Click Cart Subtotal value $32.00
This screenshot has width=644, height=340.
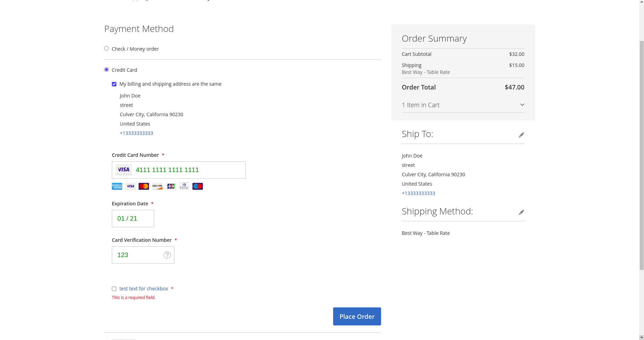pyautogui.click(x=517, y=54)
